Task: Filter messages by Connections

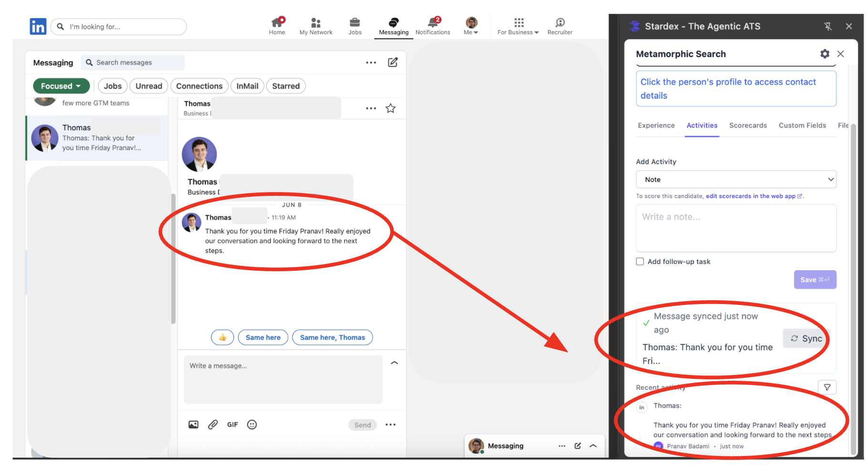Action: tap(199, 86)
